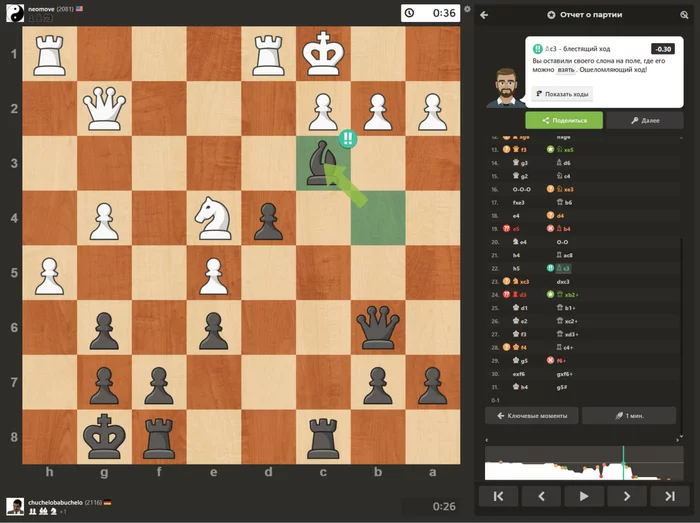
Task: Open chuchelobabuchelo player avatar
Action: click(x=15, y=506)
